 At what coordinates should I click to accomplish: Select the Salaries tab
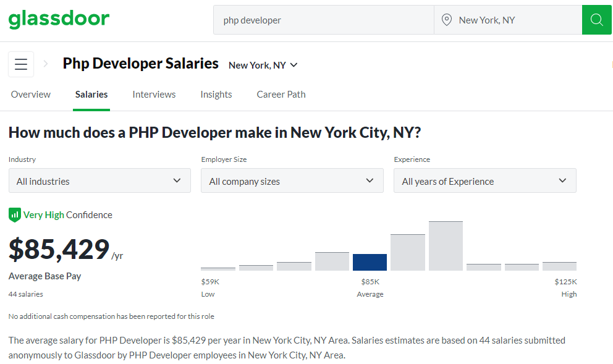tap(91, 95)
